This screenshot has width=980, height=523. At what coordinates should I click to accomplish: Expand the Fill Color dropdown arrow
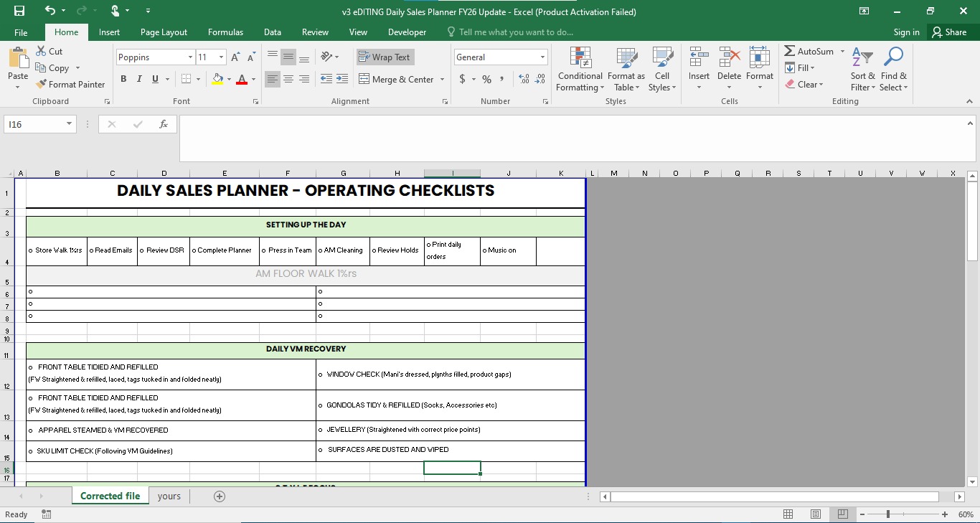(x=228, y=80)
